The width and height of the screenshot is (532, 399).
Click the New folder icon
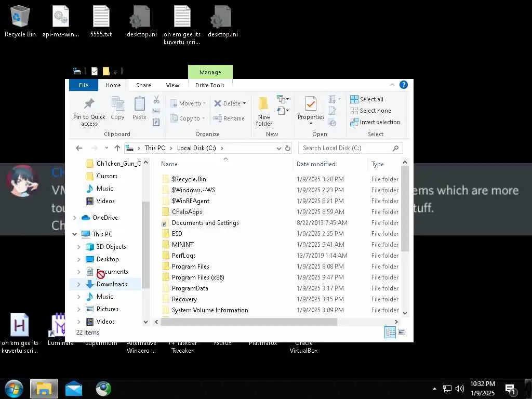coord(263,103)
